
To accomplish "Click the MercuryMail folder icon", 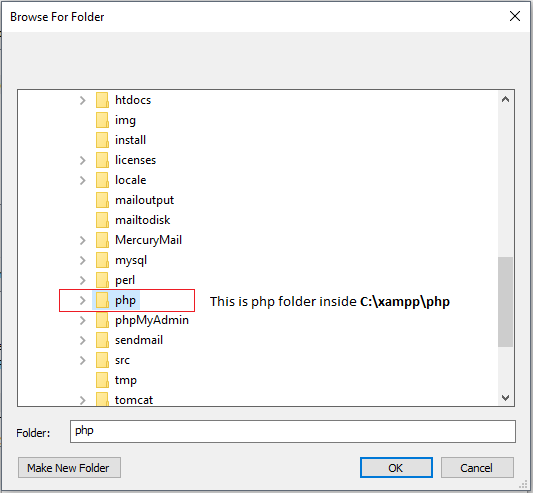I will click(x=102, y=240).
